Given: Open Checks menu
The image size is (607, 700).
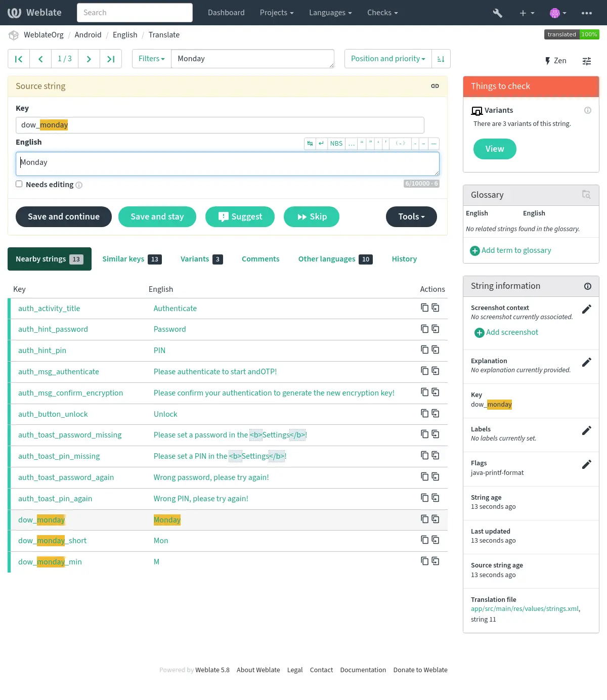Looking at the screenshot, I should click(382, 13).
